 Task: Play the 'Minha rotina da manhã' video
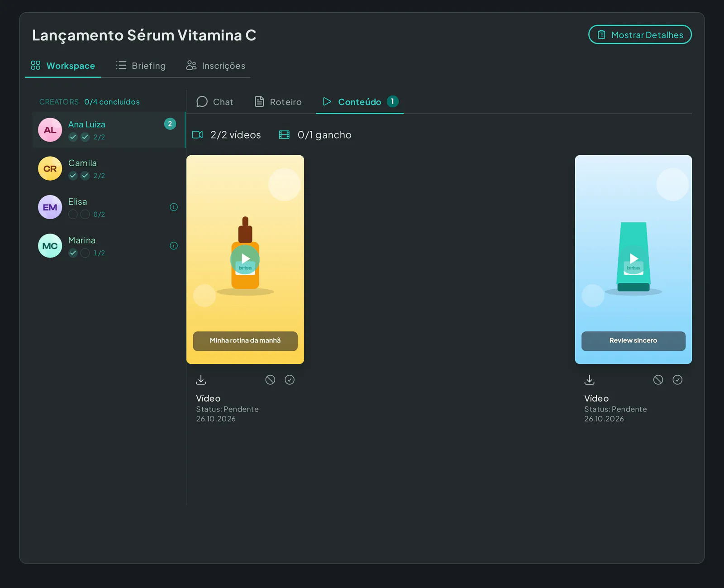(x=245, y=259)
